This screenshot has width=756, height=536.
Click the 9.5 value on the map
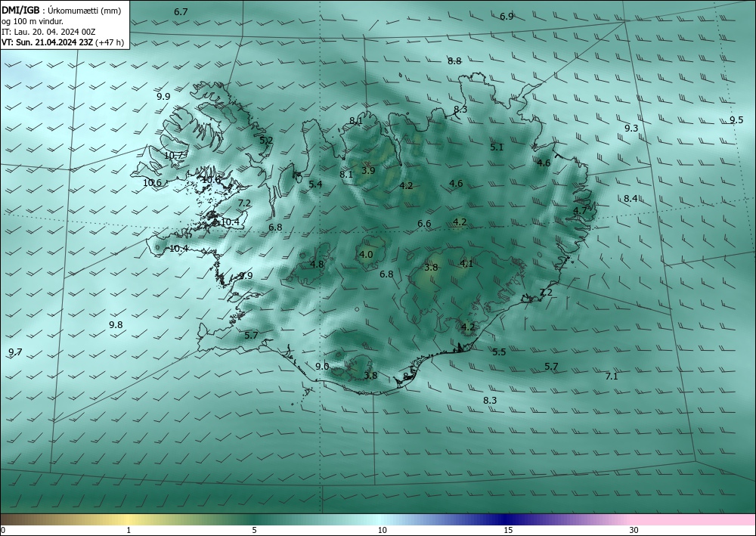coord(736,120)
